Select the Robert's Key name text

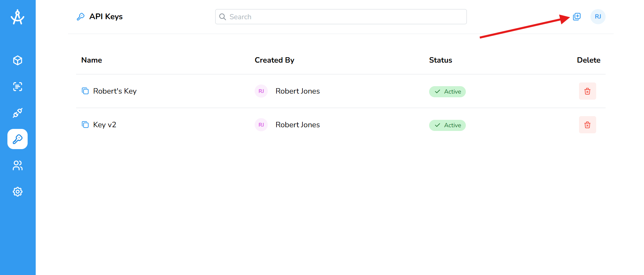(x=115, y=91)
